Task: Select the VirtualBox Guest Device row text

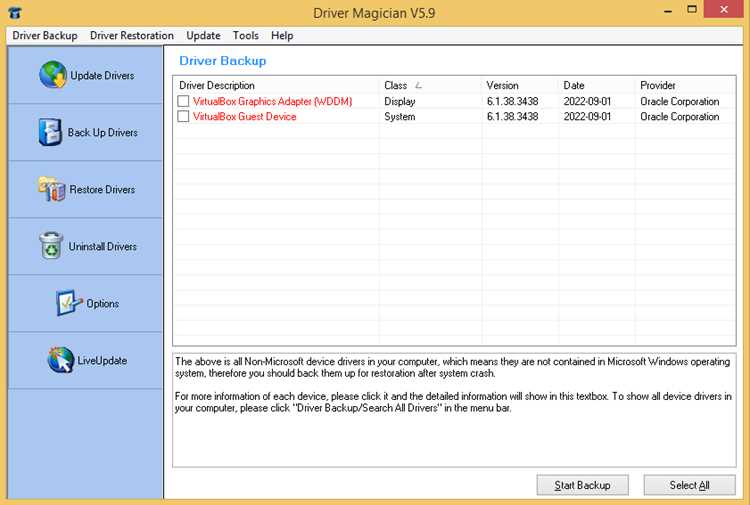Action: click(x=244, y=116)
